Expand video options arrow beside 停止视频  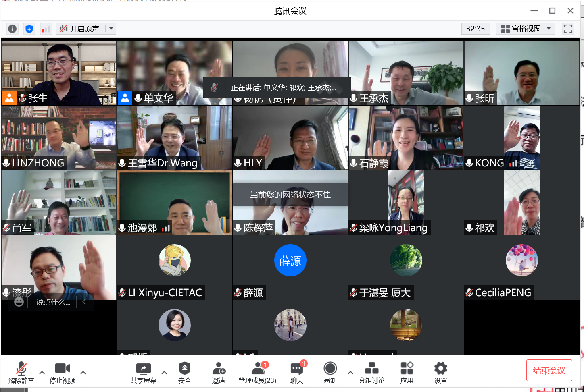point(83,373)
